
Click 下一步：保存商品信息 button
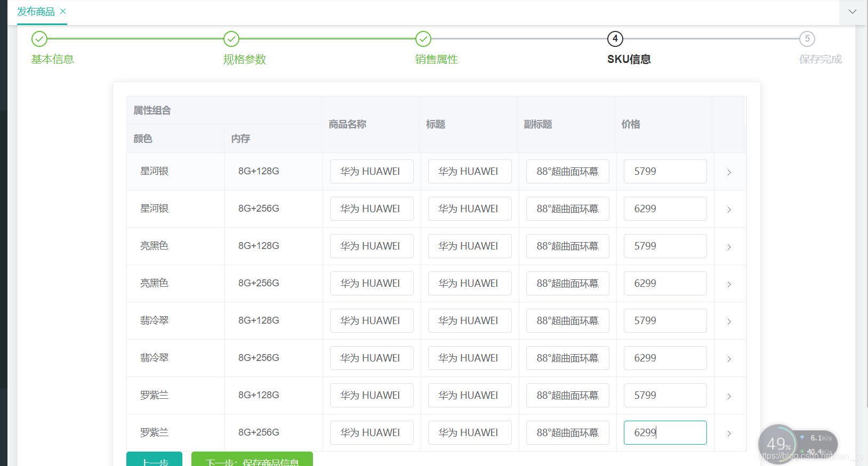tap(252, 459)
